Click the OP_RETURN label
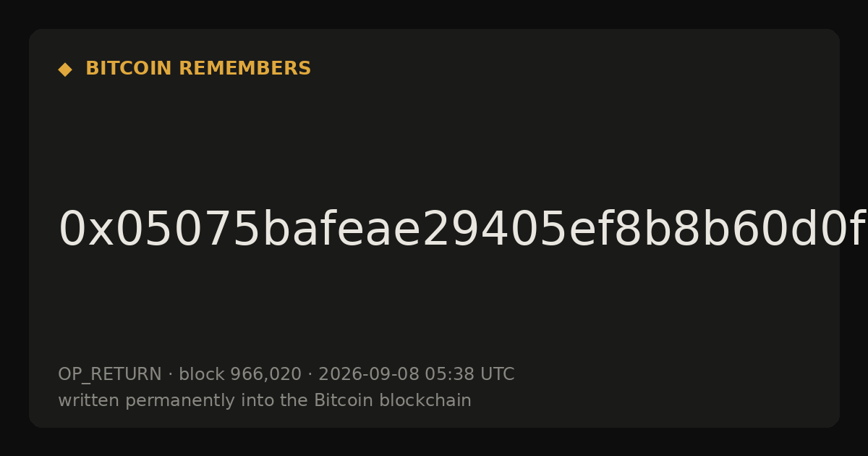The height and width of the screenshot is (456, 868). pyautogui.click(x=110, y=375)
